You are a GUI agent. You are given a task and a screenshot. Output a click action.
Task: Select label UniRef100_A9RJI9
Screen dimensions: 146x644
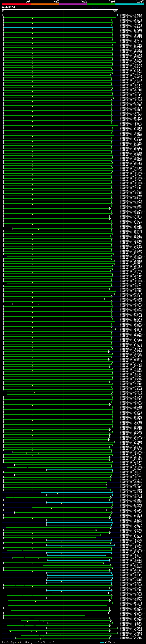[x=131, y=40]
